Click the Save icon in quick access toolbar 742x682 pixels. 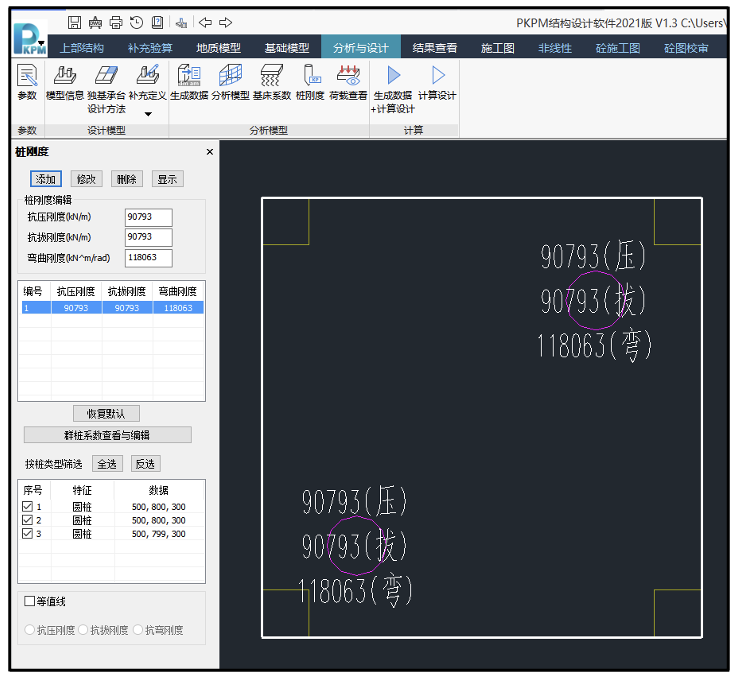click(74, 22)
